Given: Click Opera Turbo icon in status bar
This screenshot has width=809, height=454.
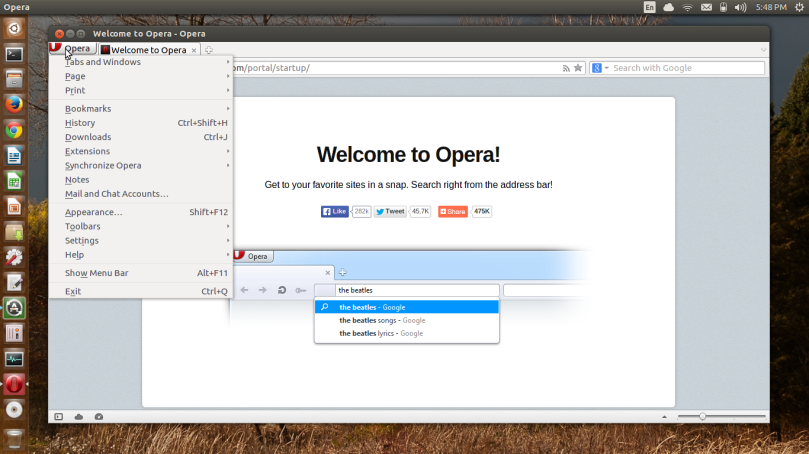Looking at the screenshot, I should pos(99,416).
